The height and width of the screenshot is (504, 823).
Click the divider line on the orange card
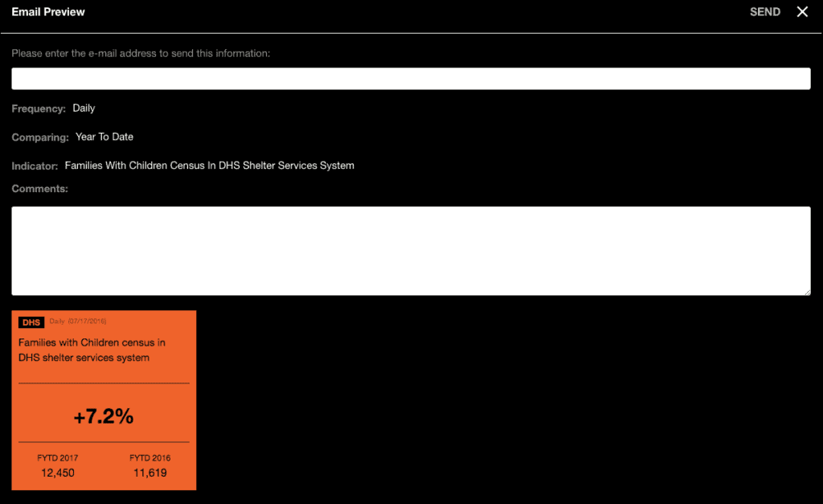[x=103, y=383]
